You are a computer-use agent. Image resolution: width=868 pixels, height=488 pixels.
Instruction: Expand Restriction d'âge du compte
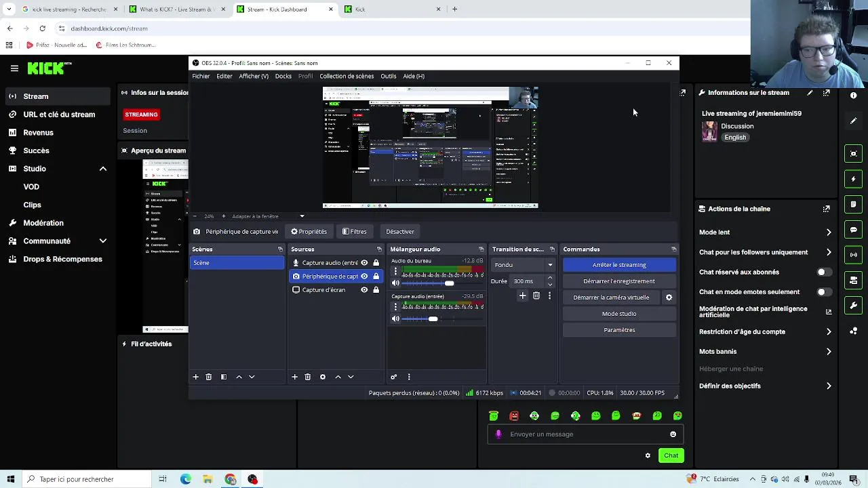click(x=829, y=332)
